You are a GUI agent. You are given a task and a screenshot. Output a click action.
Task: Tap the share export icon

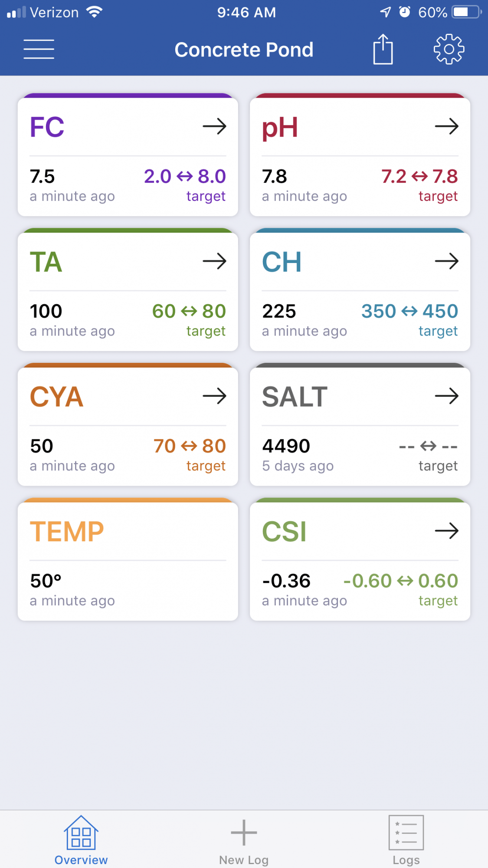(383, 49)
